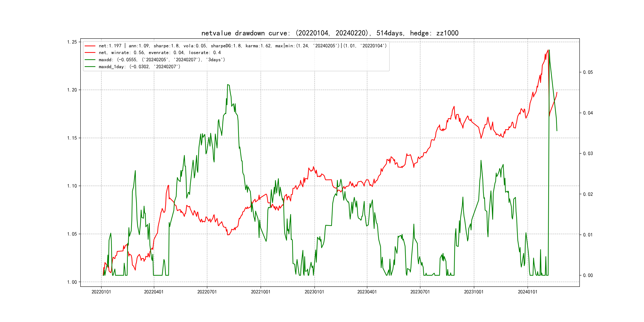Click the 1.15 left y-axis tick label
Viewport: 644px width, 322px height.
click(x=72, y=138)
